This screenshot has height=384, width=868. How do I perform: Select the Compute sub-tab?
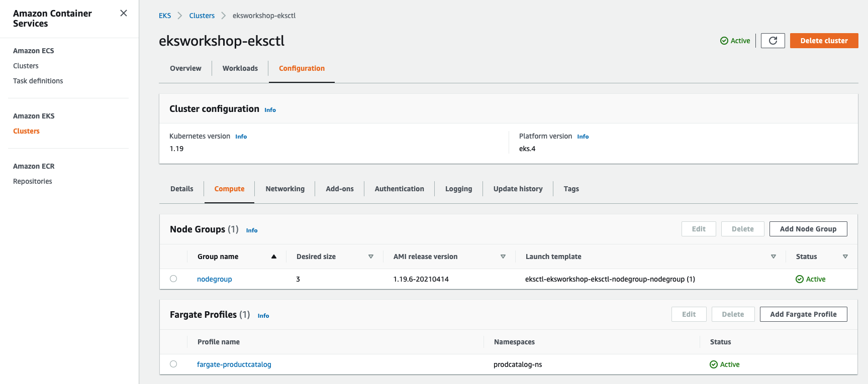point(229,189)
